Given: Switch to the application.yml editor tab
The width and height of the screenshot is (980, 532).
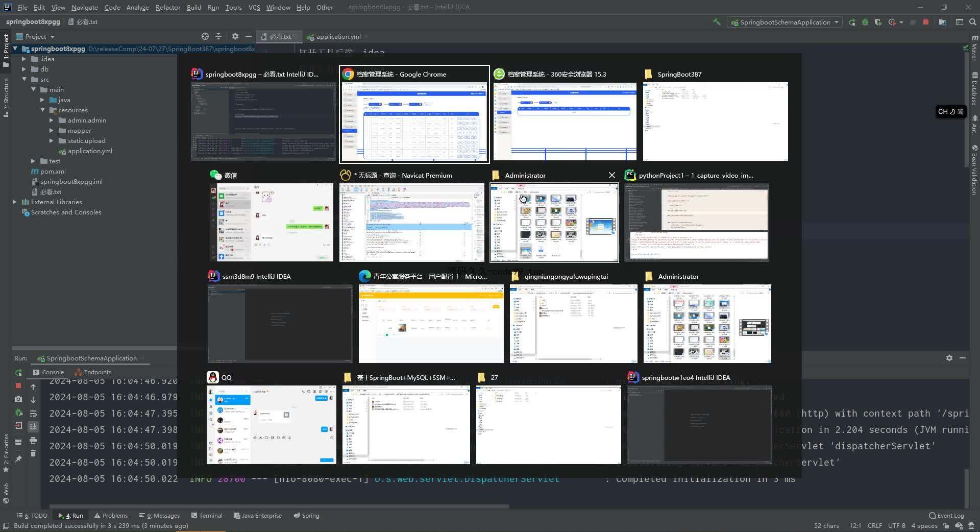Looking at the screenshot, I should 334,36.
